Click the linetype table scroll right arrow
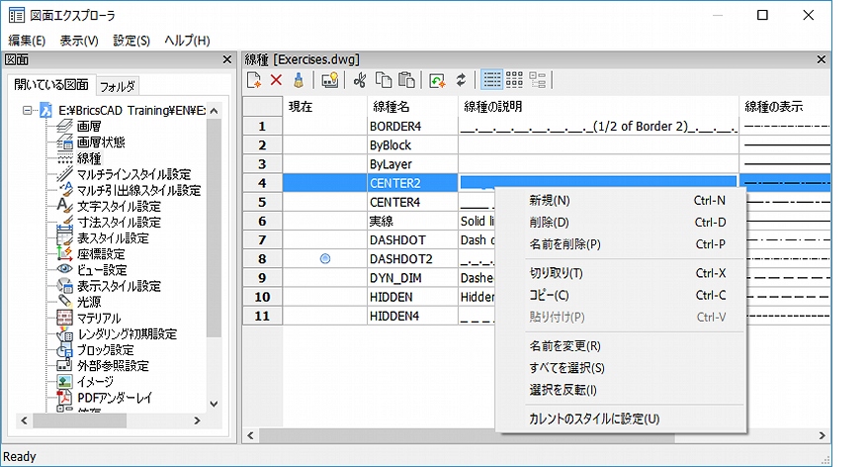The height and width of the screenshot is (467, 868). [823, 436]
